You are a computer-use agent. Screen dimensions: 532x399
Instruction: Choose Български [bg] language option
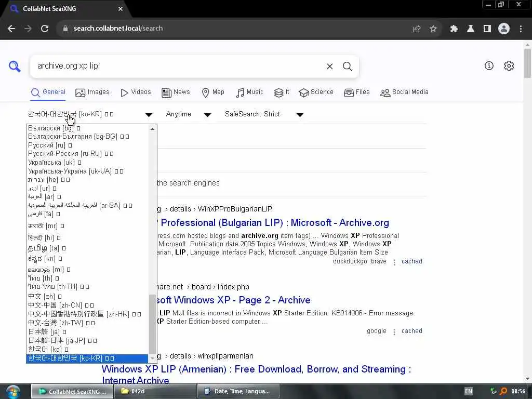87,128
